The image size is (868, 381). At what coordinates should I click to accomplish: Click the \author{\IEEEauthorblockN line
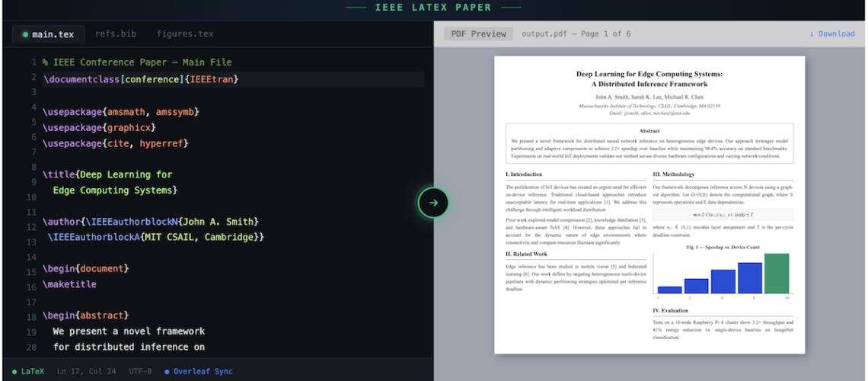click(x=151, y=222)
